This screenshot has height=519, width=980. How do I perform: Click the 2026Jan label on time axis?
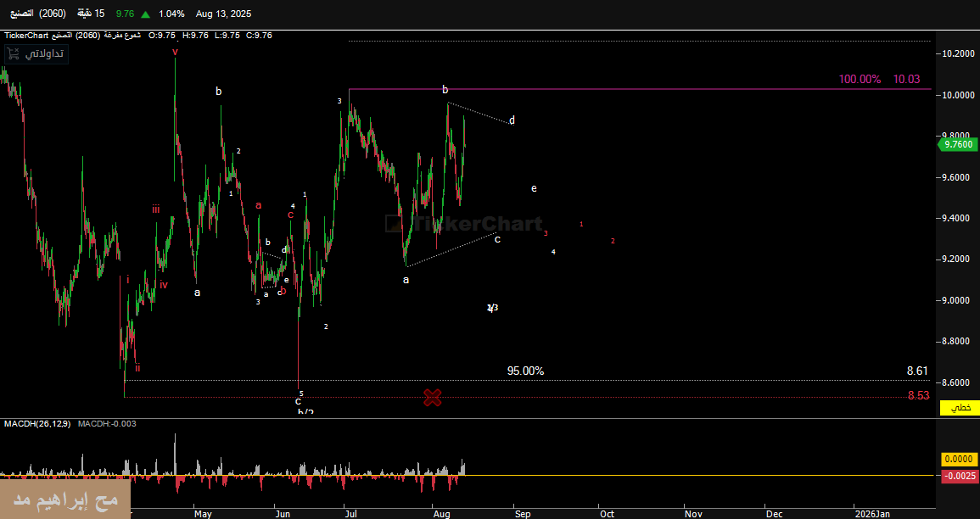(x=872, y=515)
